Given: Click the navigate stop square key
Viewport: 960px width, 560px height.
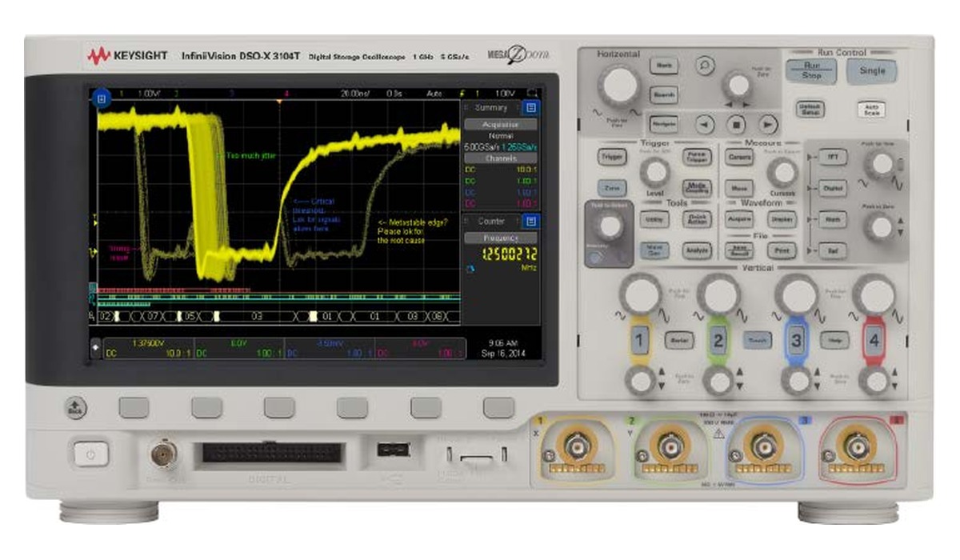Looking at the screenshot, I should [736, 124].
